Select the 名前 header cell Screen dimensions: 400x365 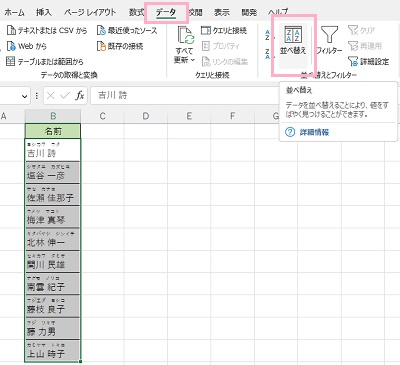click(53, 131)
